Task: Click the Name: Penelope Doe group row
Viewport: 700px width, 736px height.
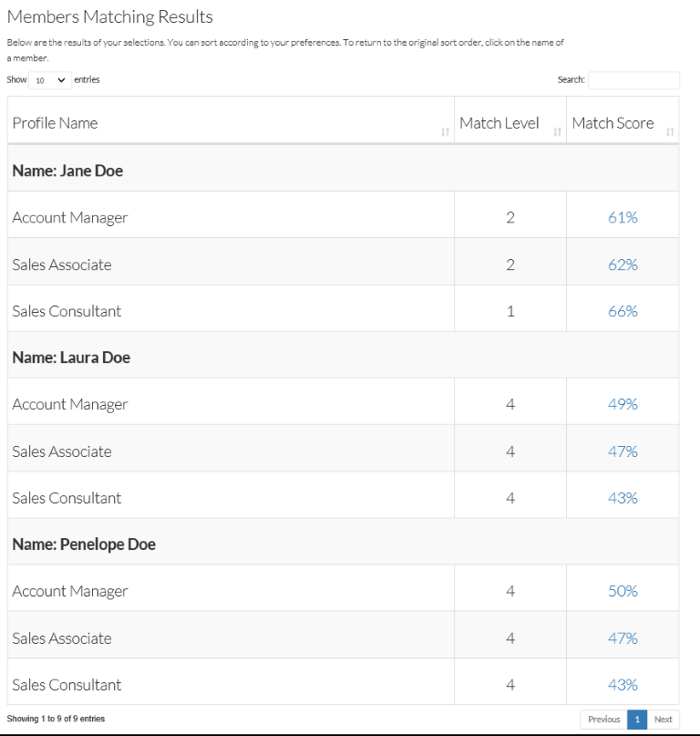Action: [x=343, y=544]
